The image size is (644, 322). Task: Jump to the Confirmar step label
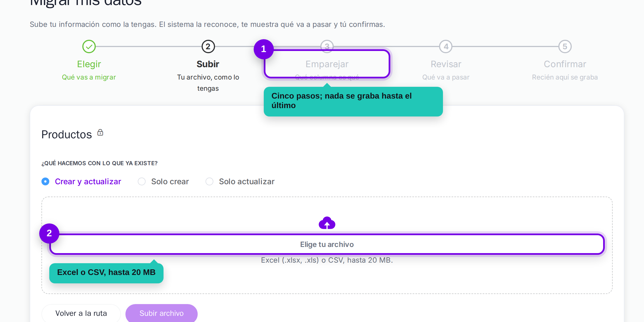[565, 64]
